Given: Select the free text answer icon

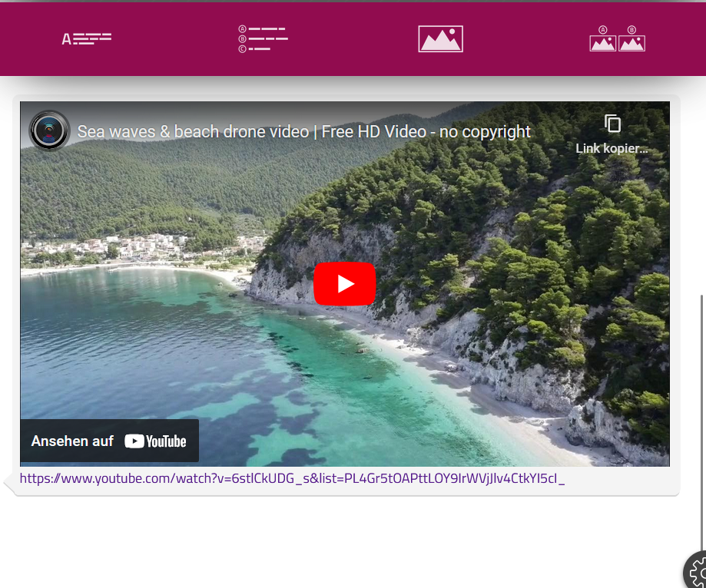Looking at the screenshot, I should [x=87, y=38].
